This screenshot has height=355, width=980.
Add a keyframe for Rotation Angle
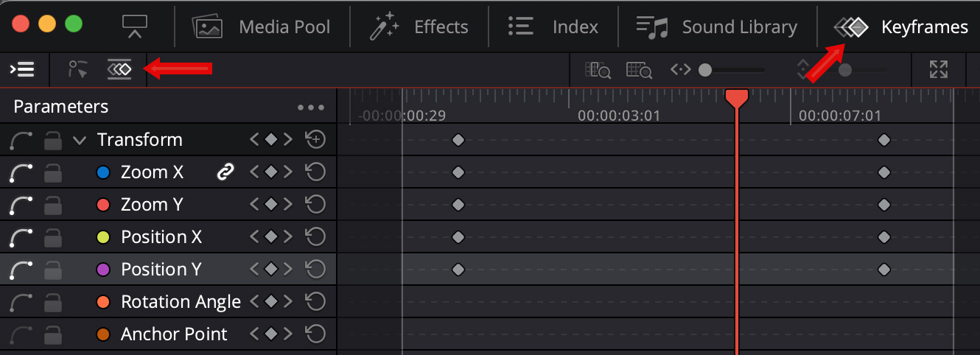[x=271, y=302]
